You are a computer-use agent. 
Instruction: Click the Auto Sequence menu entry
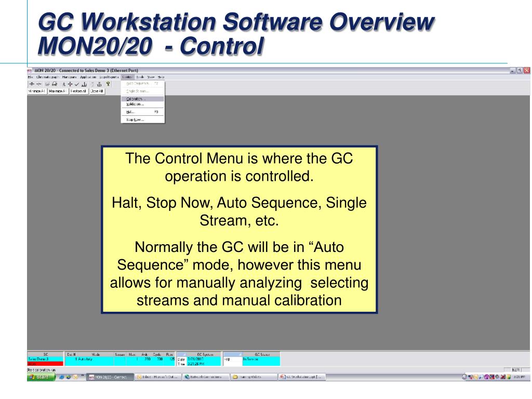pos(142,84)
